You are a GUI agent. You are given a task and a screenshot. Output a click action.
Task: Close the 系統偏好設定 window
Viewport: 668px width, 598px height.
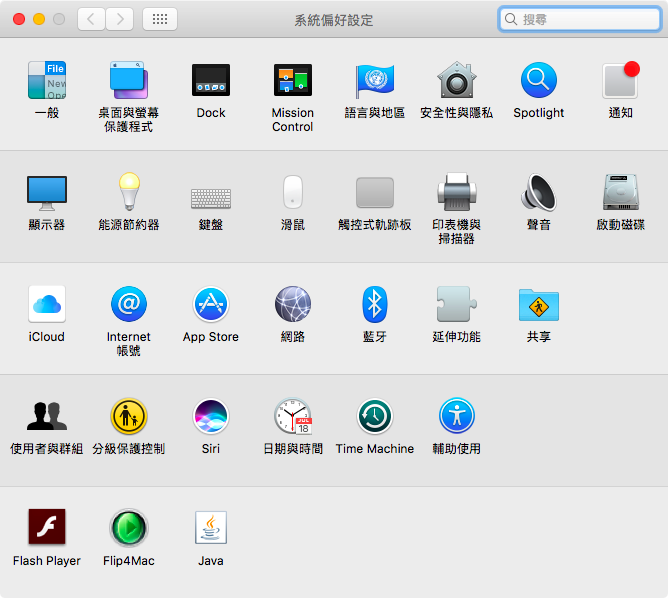click(19, 19)
